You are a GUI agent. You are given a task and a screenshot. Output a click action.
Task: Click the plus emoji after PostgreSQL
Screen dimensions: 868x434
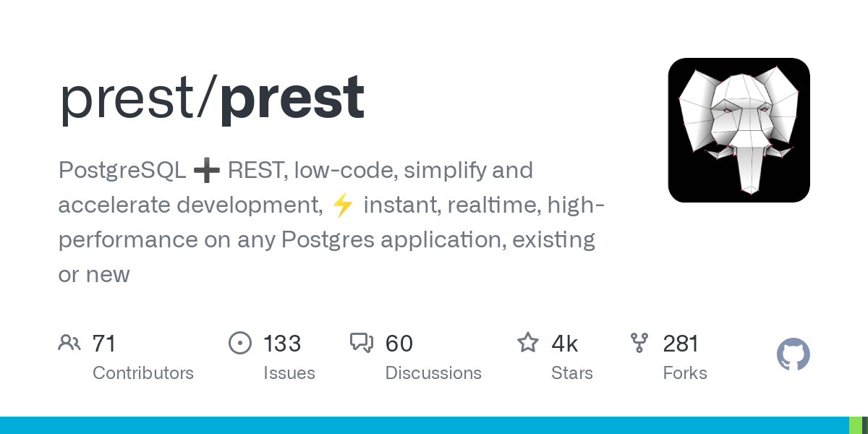click(207, 171)
